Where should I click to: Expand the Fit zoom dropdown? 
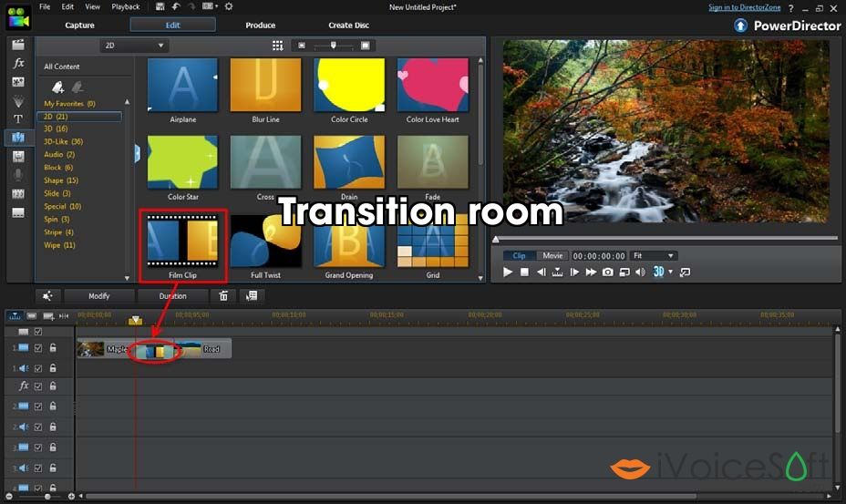(x=654, y=256)
